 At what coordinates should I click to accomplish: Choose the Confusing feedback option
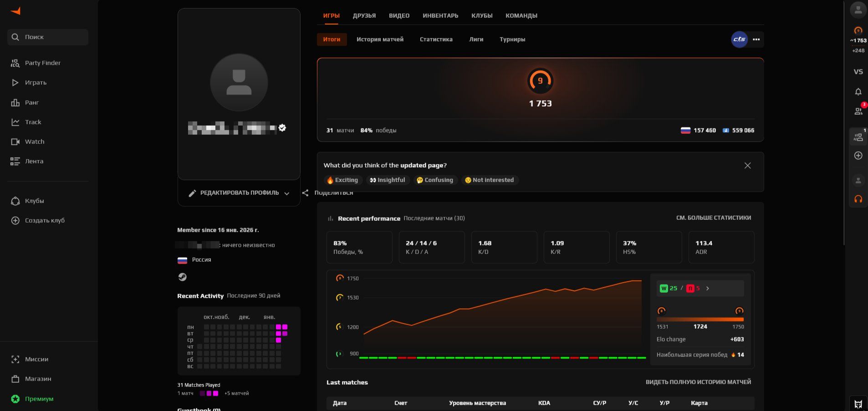(435, 180)
